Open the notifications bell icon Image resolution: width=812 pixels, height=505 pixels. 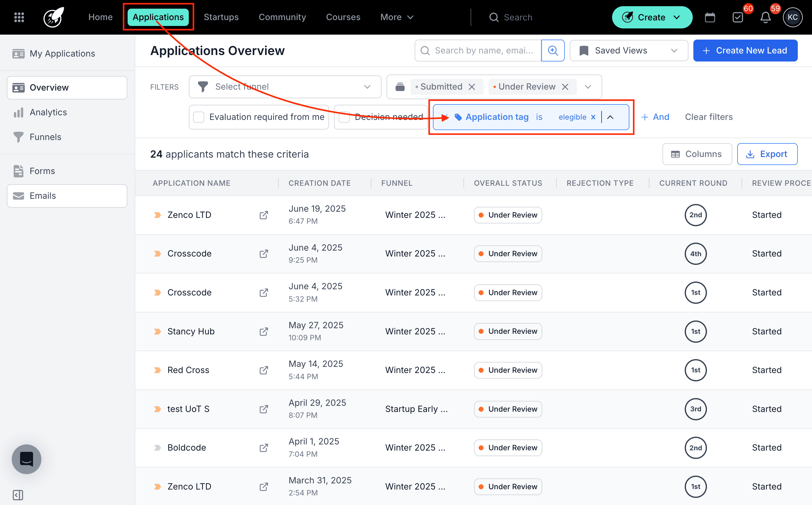point(765,17)
